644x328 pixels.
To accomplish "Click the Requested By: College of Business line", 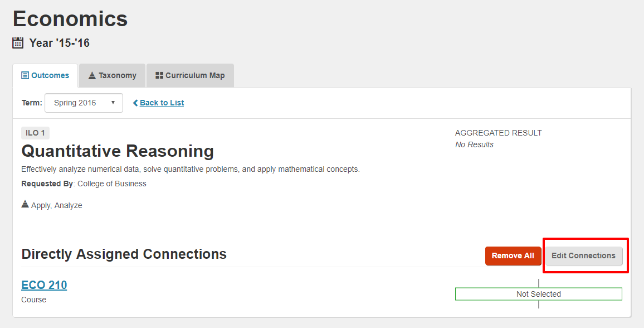I will pos(84,184).
